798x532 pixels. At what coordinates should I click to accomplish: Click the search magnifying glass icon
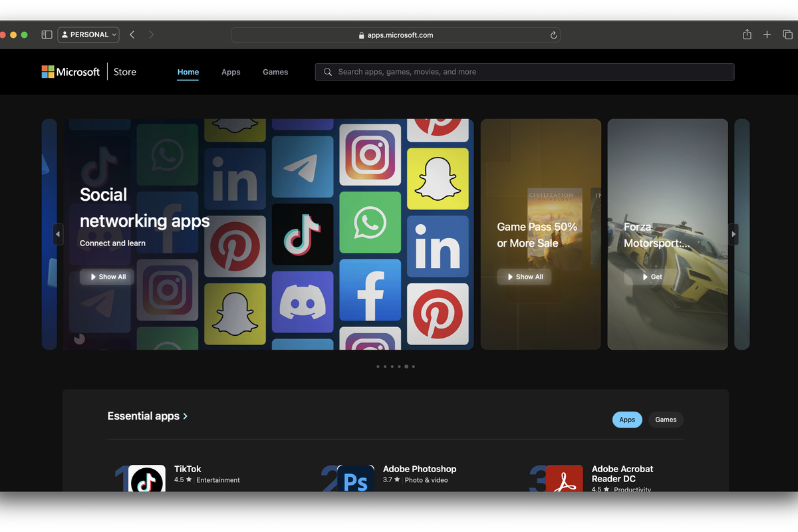click(x=327, y=72)
